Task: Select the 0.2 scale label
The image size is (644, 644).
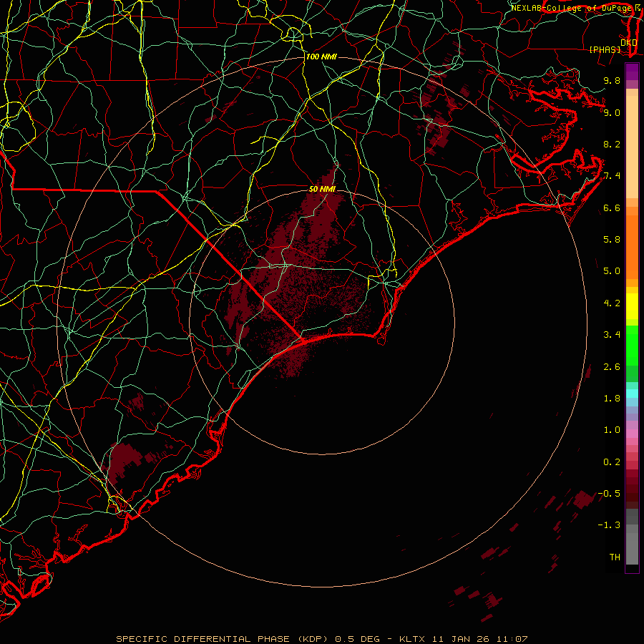Action: (612, 462)
